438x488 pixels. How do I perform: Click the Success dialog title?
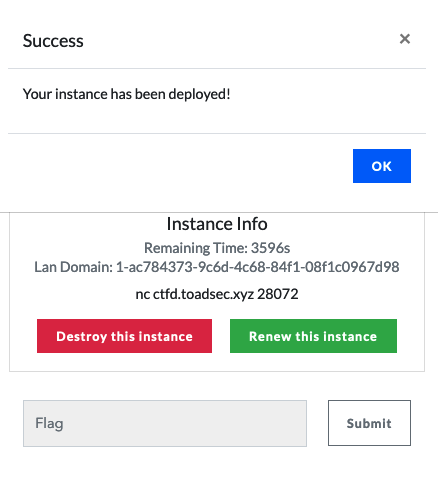[x=53, y=41]
